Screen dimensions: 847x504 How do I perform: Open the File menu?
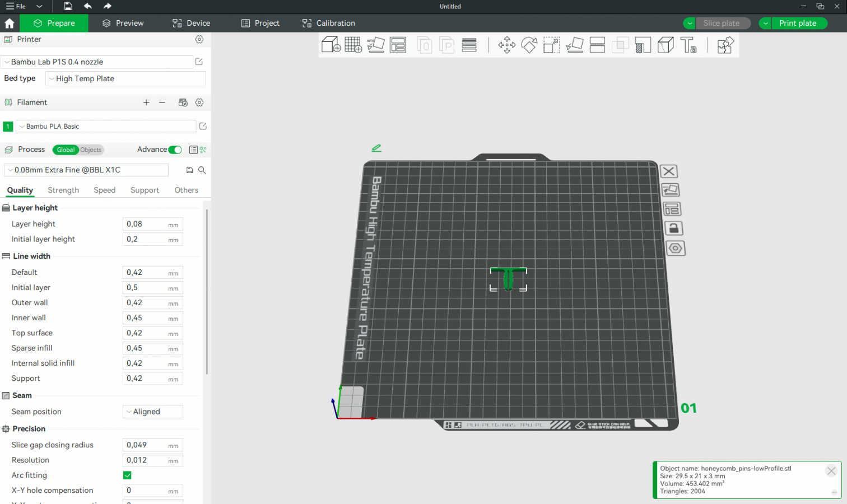coord(16,6)
